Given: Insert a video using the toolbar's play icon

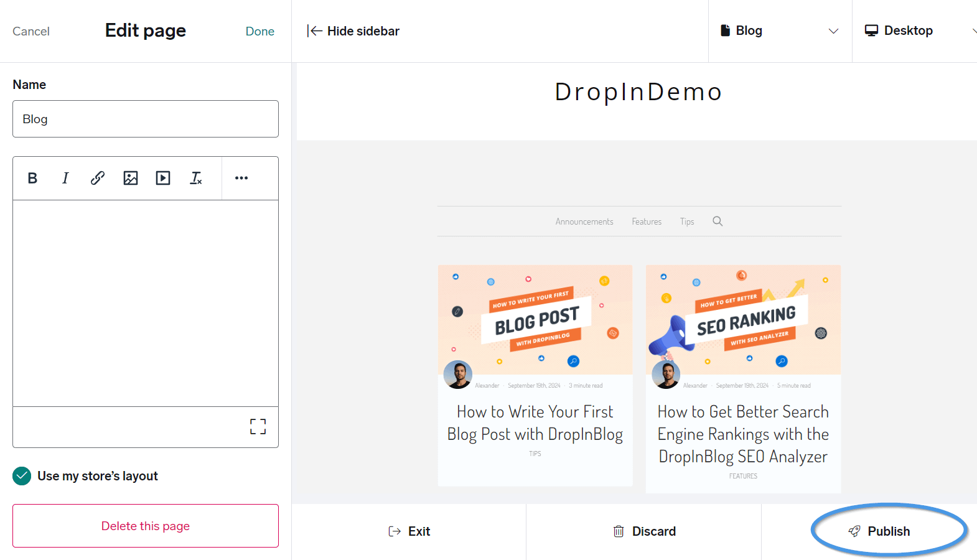Looking at the screenshot, I should (163, 178).
